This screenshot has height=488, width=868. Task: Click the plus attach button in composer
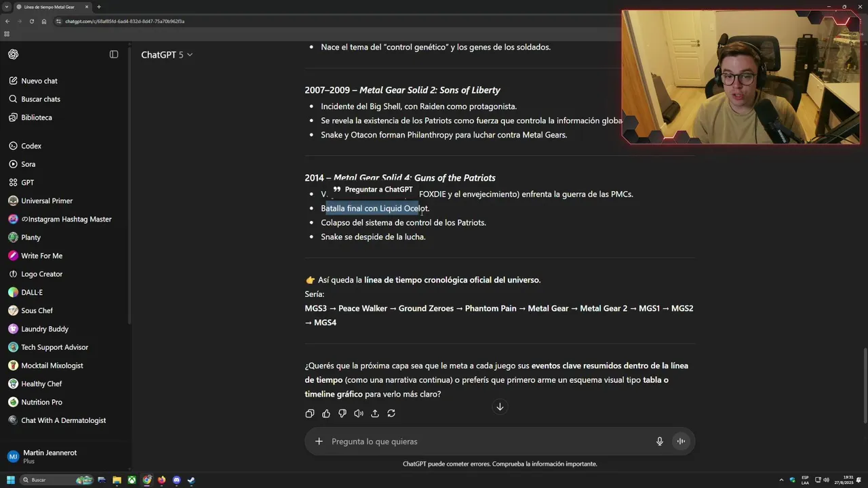[319, 441]
